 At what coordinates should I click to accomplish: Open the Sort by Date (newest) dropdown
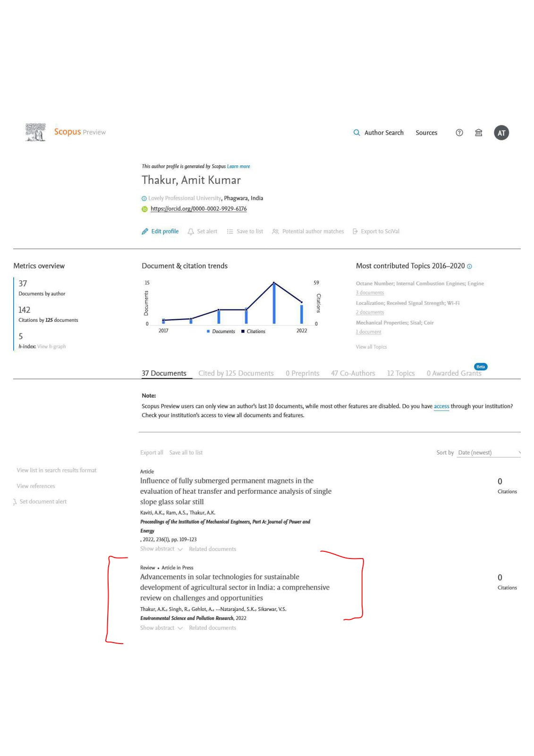489,453
